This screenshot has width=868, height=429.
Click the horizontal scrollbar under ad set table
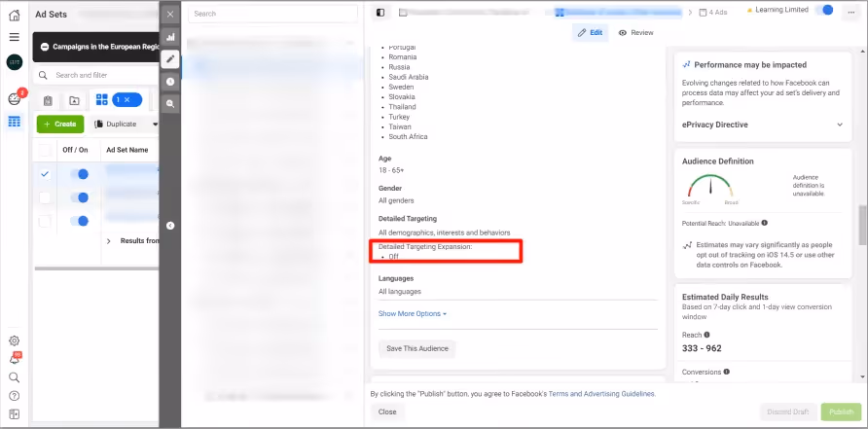pyautogui.click(x=97, y=268)
